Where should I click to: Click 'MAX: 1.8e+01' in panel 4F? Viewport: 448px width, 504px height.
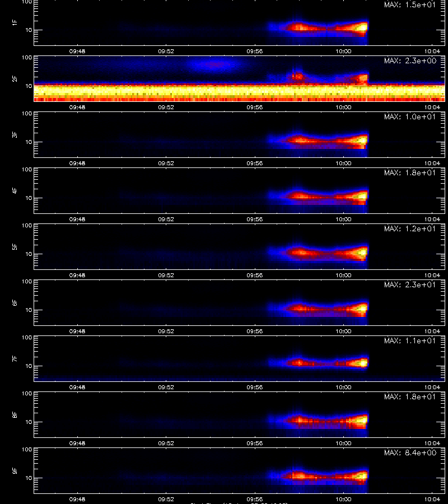[x=410, y=172]
